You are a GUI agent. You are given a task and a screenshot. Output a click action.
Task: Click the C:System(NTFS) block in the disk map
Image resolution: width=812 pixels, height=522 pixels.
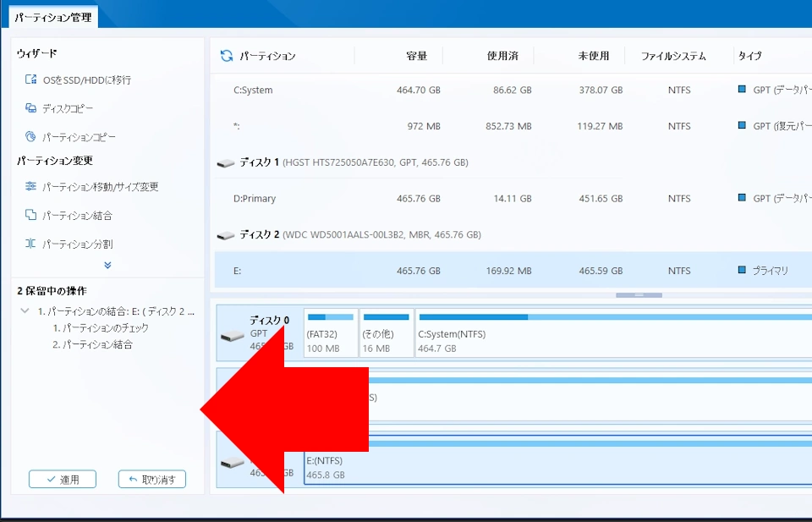pyautogui.click(x=614, y=333)
